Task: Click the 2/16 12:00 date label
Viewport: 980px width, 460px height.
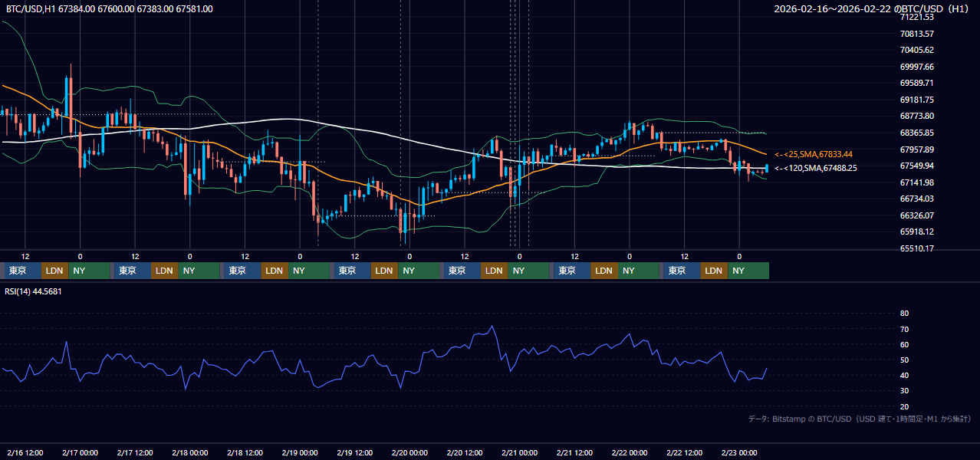Action: pyautogui.click(x=25, y=453)
